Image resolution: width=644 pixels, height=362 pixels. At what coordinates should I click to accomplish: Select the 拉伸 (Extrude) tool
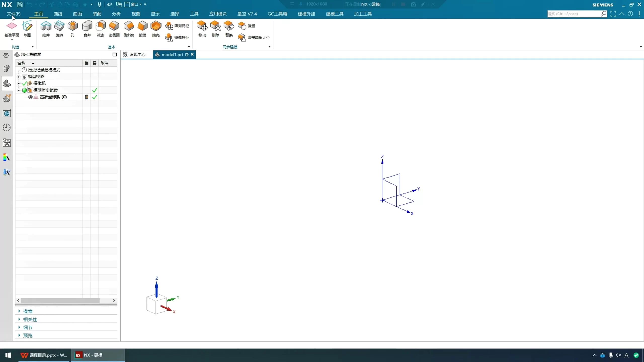[46, 26]
